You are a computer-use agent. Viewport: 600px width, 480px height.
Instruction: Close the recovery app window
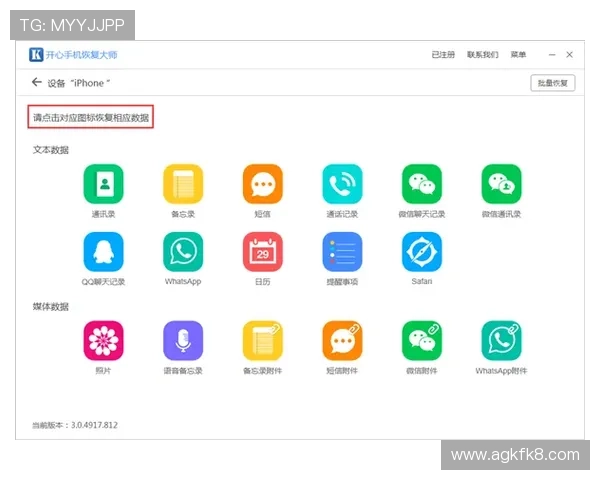tap(569, 55)
